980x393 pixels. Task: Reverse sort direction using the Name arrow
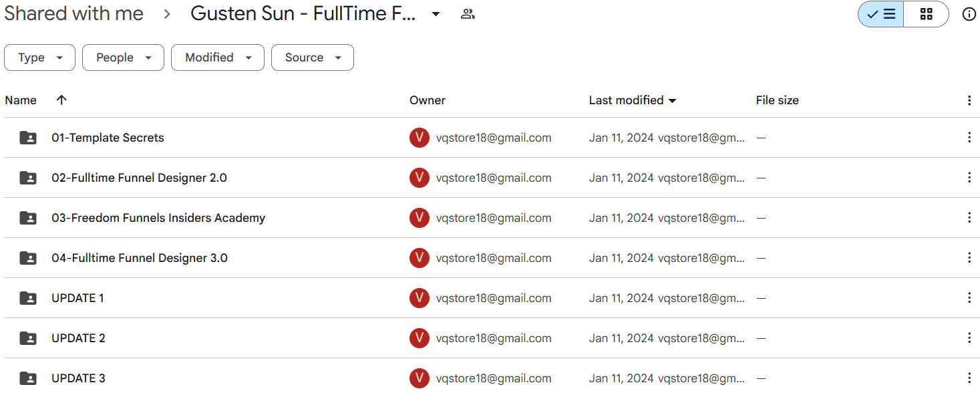pos(61,100)
